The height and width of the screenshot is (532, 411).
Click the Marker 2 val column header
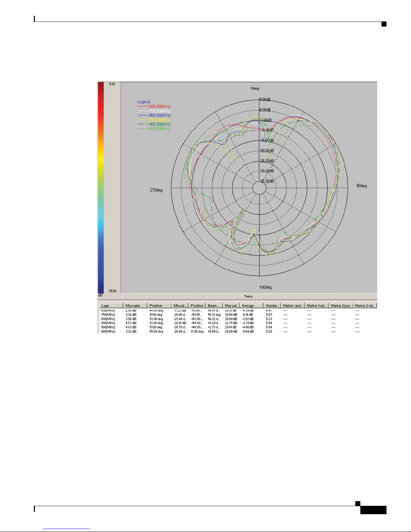pyautogui.click(x=365, y=305)
